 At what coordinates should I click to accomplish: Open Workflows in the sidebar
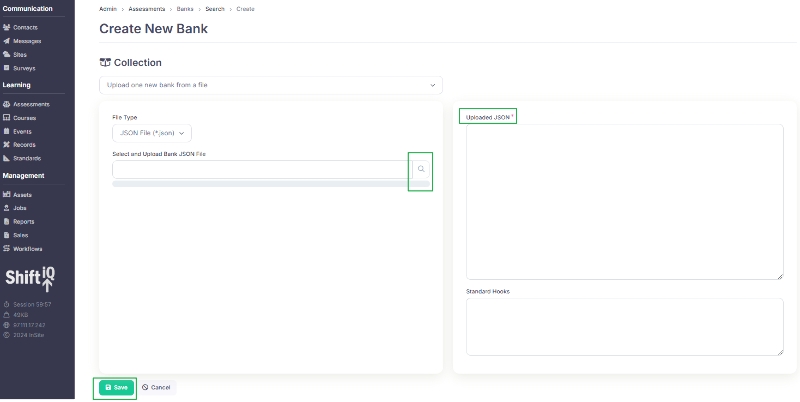coord(28,248)
